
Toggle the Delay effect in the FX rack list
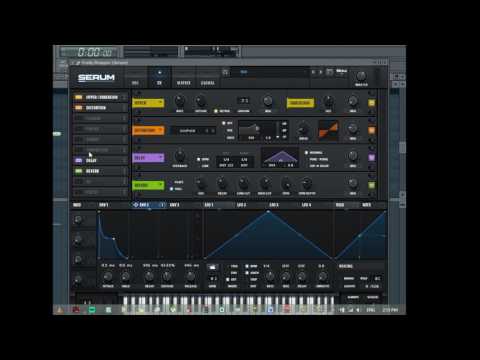[x=79, y=161]
